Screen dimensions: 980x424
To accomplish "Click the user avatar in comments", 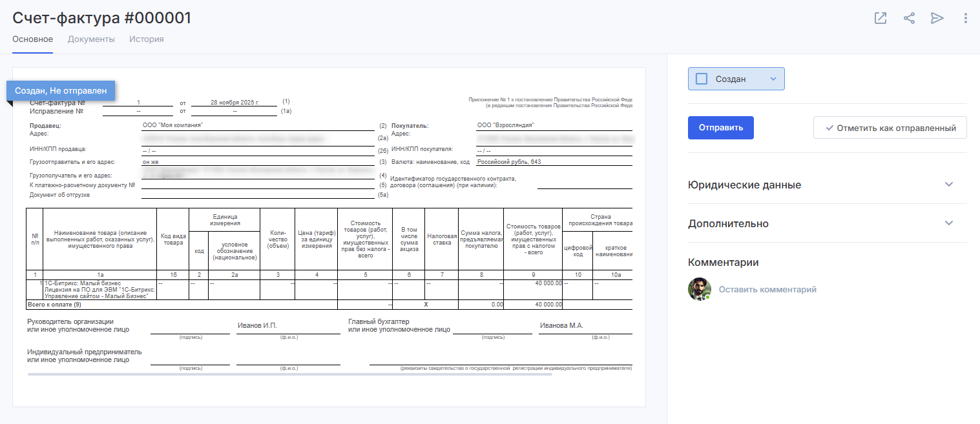I will 699,289.
